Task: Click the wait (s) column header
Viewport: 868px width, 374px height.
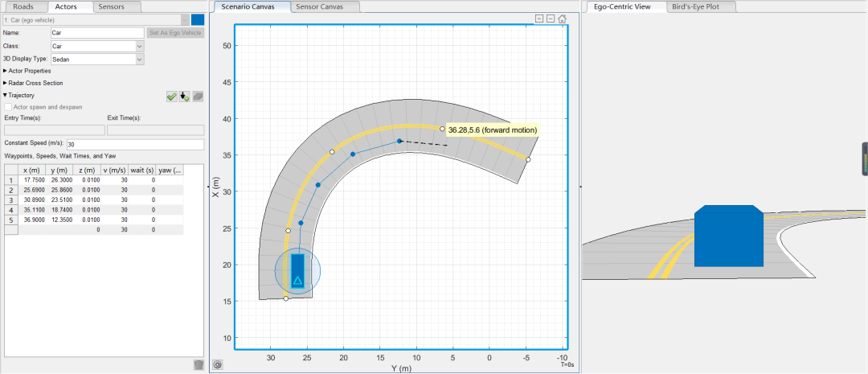Action: [x=142, y=170]
